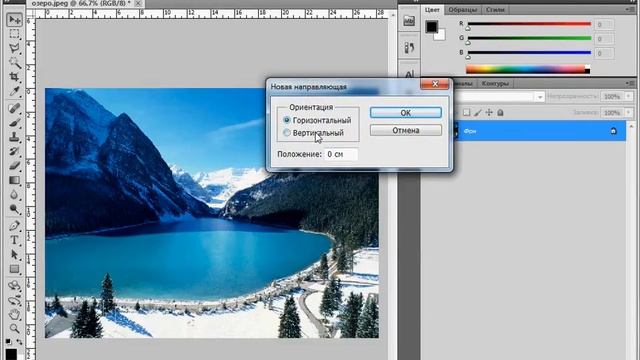Screen dimensions: 640x360
Task: Select the Zoom tool
Action: coord(14,328)
